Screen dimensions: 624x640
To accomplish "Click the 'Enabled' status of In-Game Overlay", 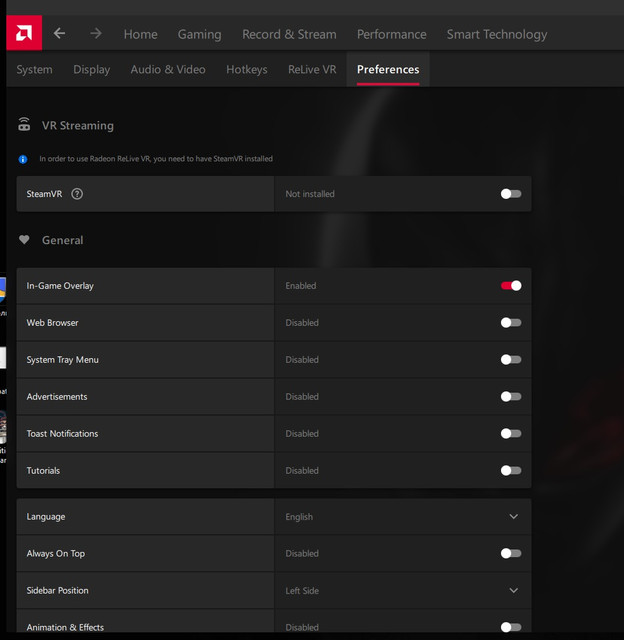I will pos(301,286).
